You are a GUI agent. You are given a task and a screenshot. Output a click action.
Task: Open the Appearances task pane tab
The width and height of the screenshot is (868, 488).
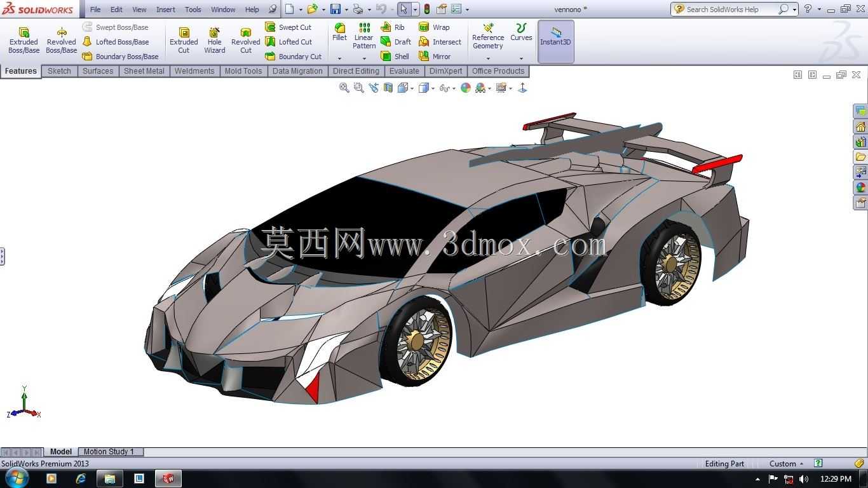click(x=860, y=187)
